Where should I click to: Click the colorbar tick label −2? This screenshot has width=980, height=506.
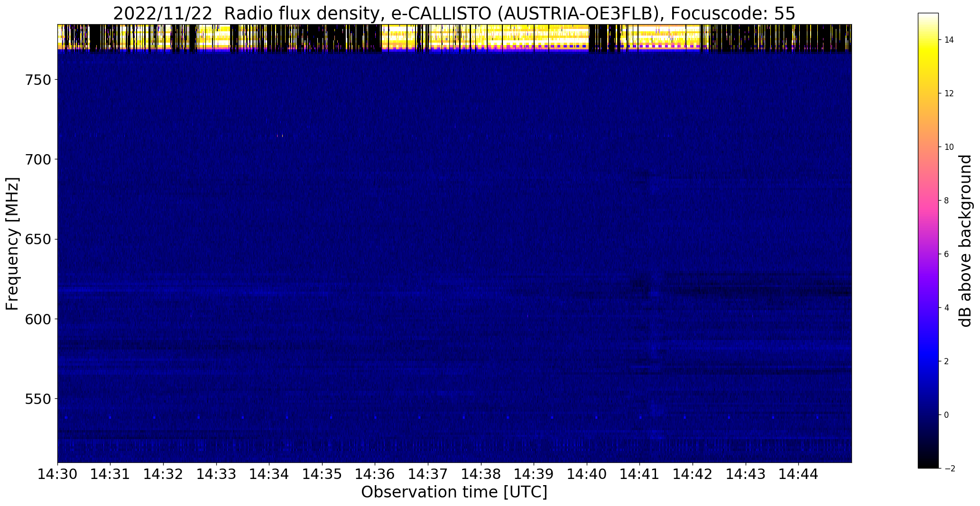pos(949,469)
